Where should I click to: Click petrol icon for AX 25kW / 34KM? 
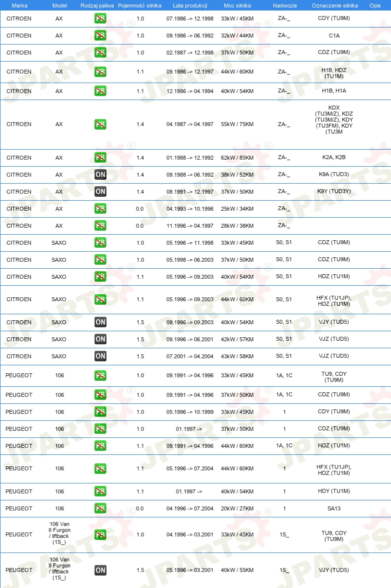[x=100, y=209]
